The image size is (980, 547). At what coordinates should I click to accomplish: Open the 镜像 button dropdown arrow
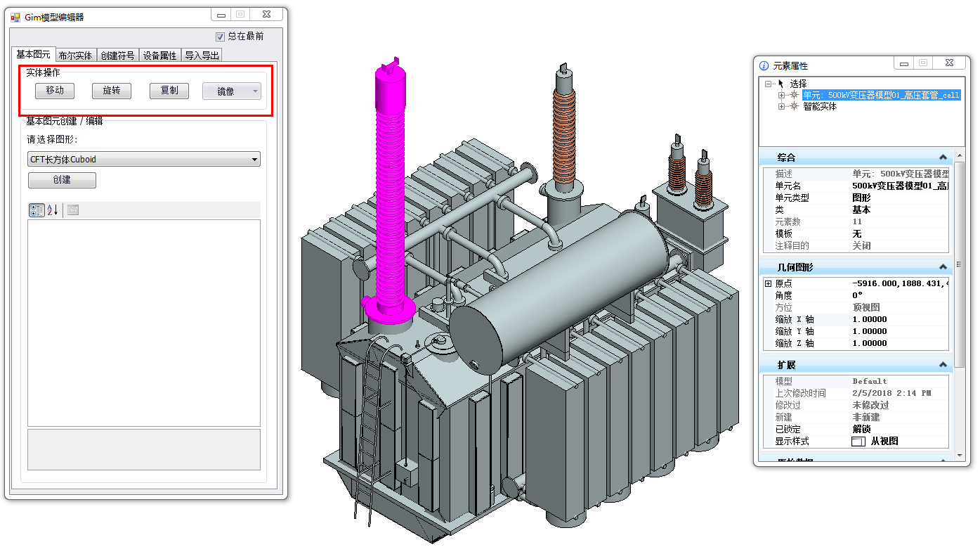[256, 91]
